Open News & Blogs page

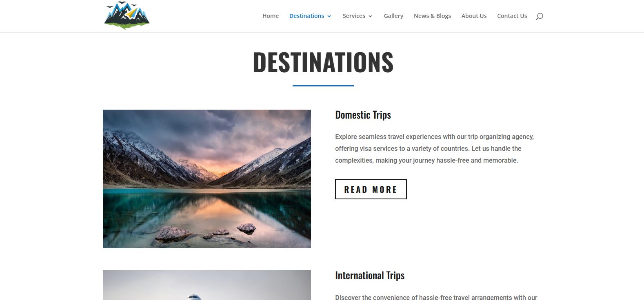[432, 16]
